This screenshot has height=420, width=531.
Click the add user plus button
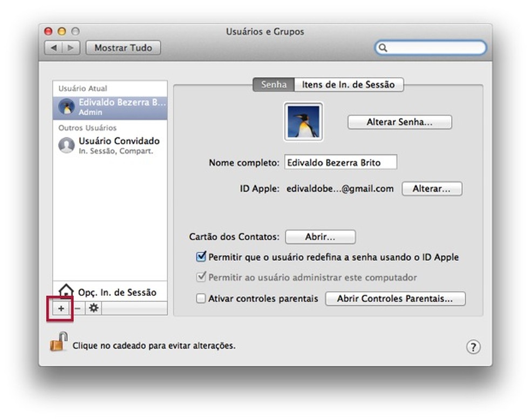click(x=62, y=308)
